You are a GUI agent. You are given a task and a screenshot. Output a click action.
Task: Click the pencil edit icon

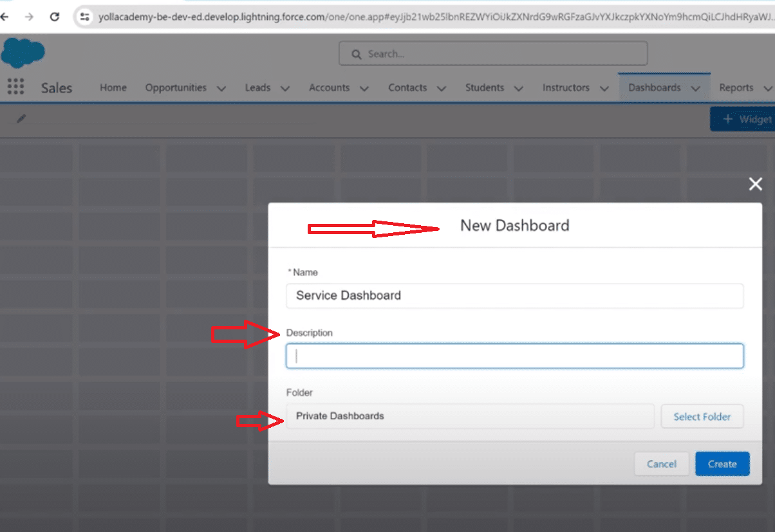(21, 118)
